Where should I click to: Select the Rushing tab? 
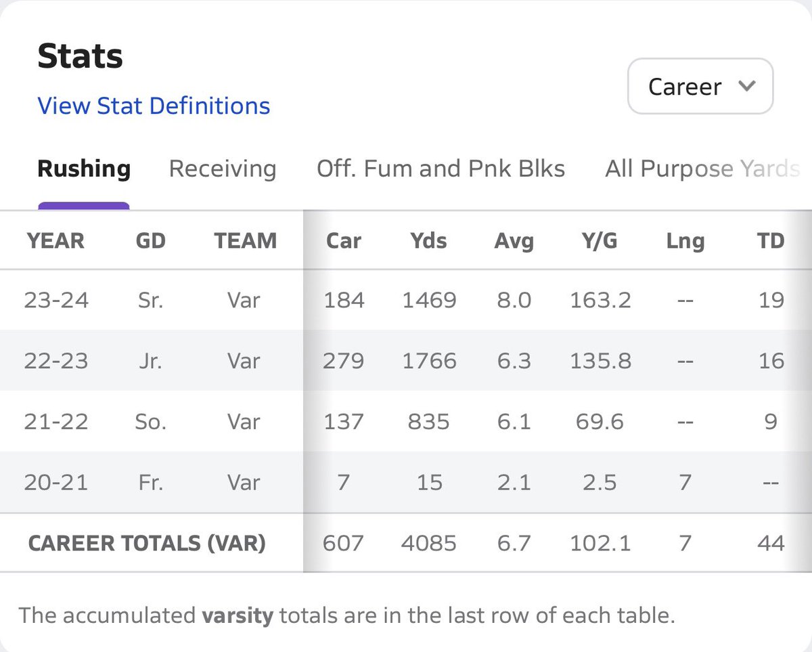point(84,169)
